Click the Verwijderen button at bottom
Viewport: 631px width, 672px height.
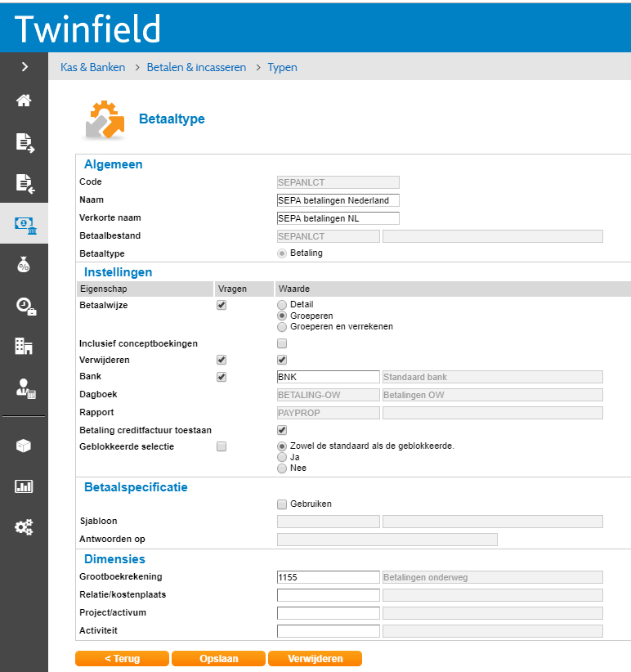(315, 659)
